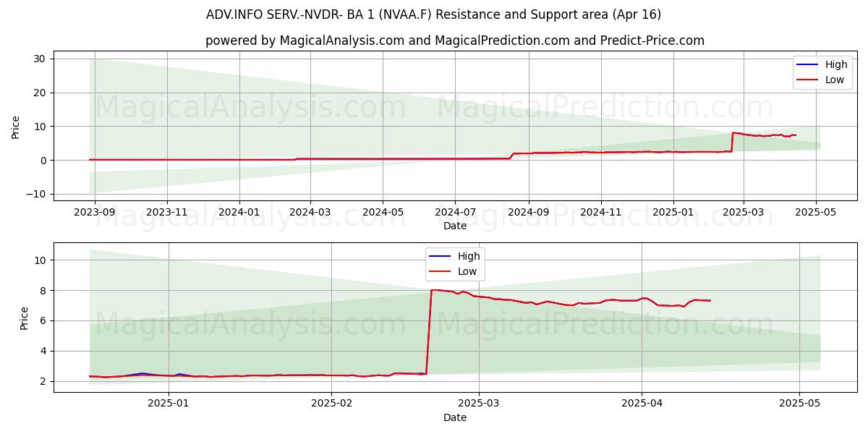868x434 pixels.
Task: Click the '6' price tick on the lower chart
Action: tap(43, 320)
